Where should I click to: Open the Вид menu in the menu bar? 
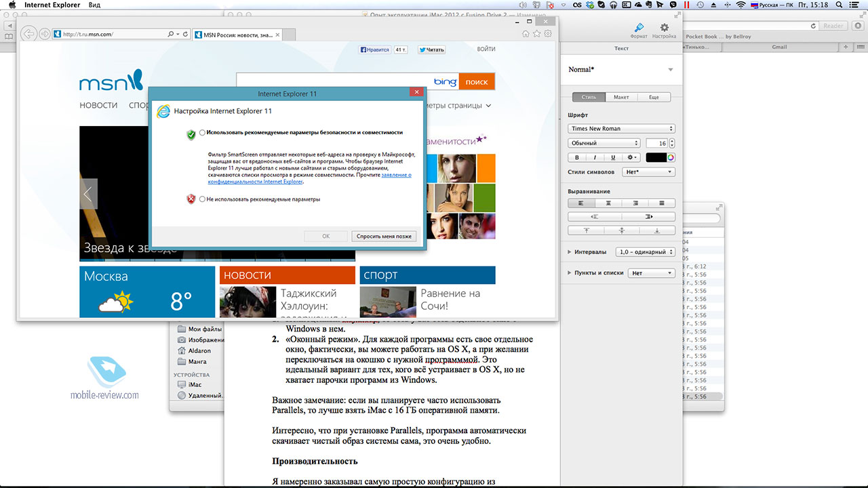pyautogui.click(x=96, y=5)
